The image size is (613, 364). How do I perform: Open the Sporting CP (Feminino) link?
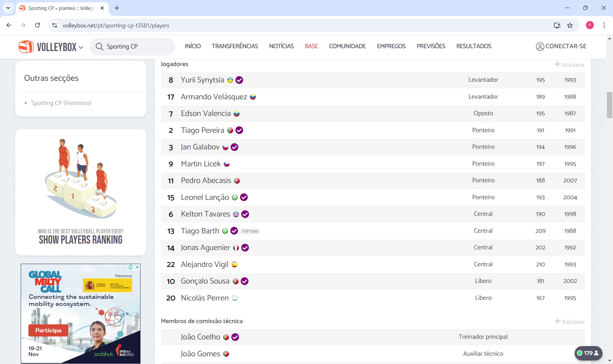point(61,103)
